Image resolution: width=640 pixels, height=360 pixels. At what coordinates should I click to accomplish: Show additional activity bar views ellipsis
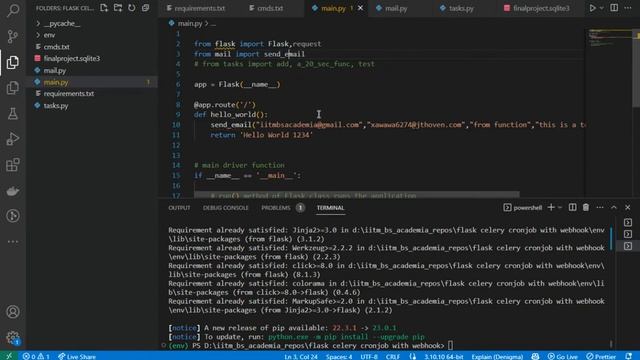tap(13, 242)
